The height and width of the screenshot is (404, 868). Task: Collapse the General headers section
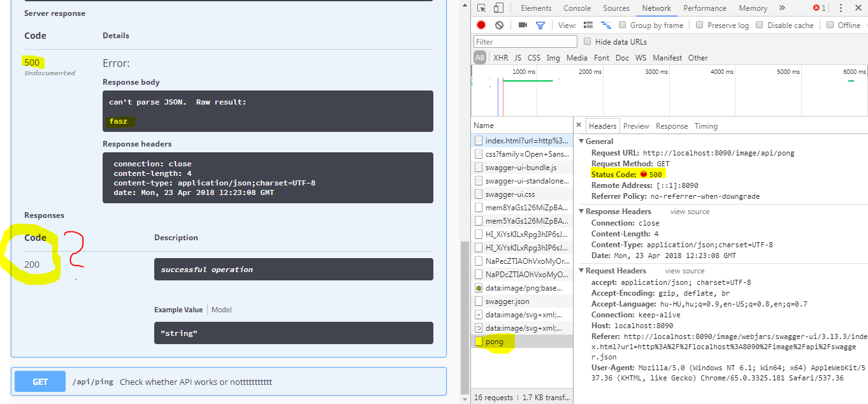582,141
